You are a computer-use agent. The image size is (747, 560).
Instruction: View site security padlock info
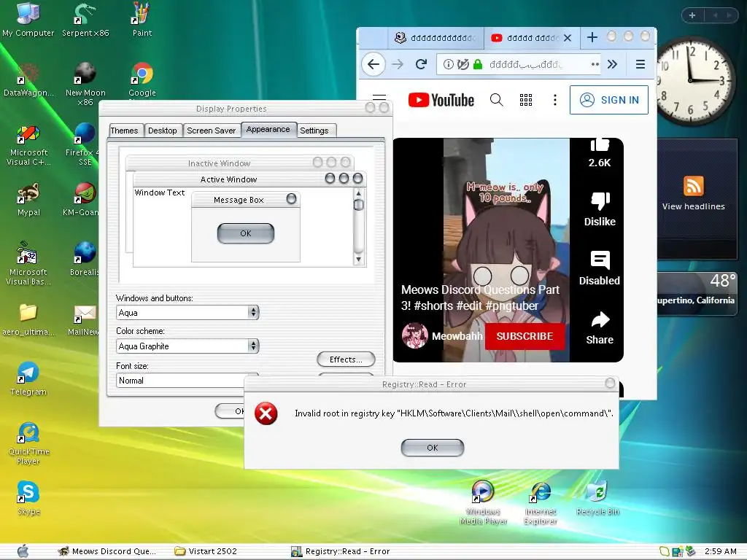pyautogui.click(x=478, y=64)
